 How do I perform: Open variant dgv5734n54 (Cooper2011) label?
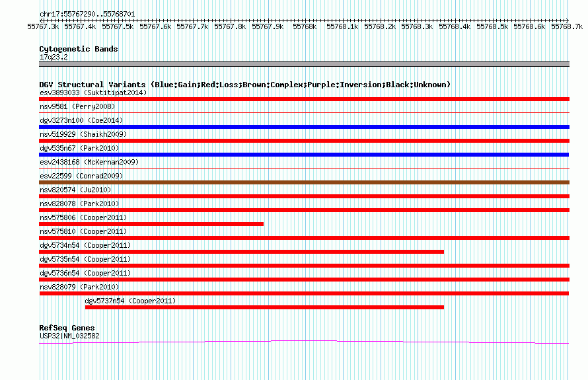coord(85,245)
